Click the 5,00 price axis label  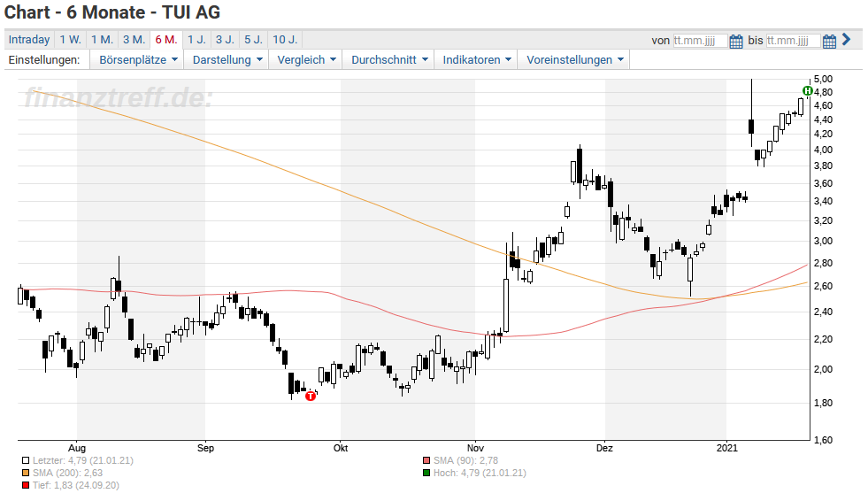tap(823, 79)
